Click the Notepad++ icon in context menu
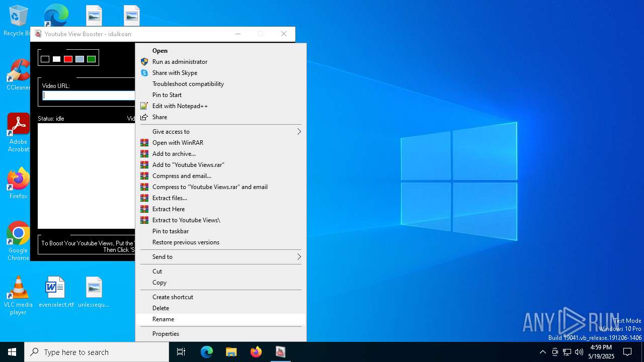Screen dimensions: 644x362 pos(144,106)
